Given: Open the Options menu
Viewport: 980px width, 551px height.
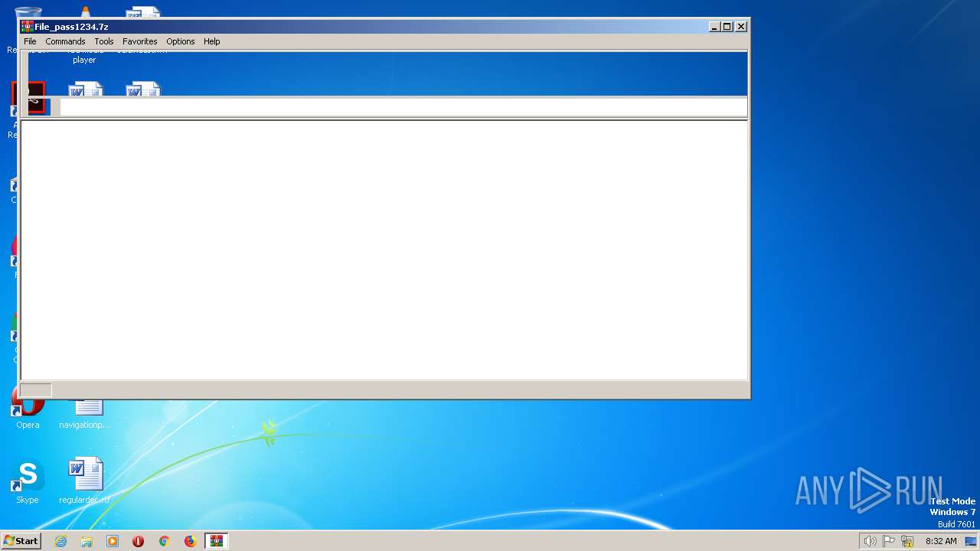Looking at the screenshot, I should tap(181, 41).
